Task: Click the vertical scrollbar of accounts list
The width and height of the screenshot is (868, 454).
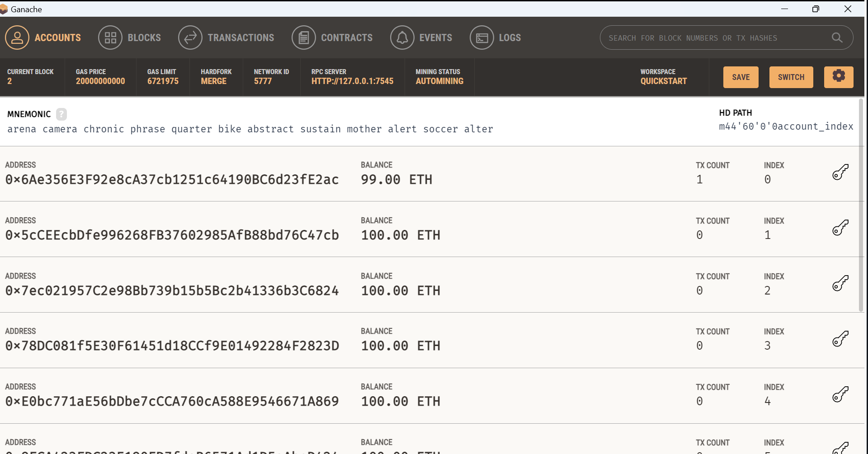Action: click(861, 205)
